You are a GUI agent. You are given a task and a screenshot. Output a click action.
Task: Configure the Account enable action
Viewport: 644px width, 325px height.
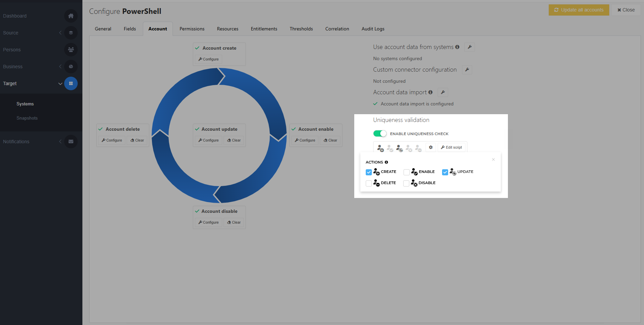tap(305, 140)
